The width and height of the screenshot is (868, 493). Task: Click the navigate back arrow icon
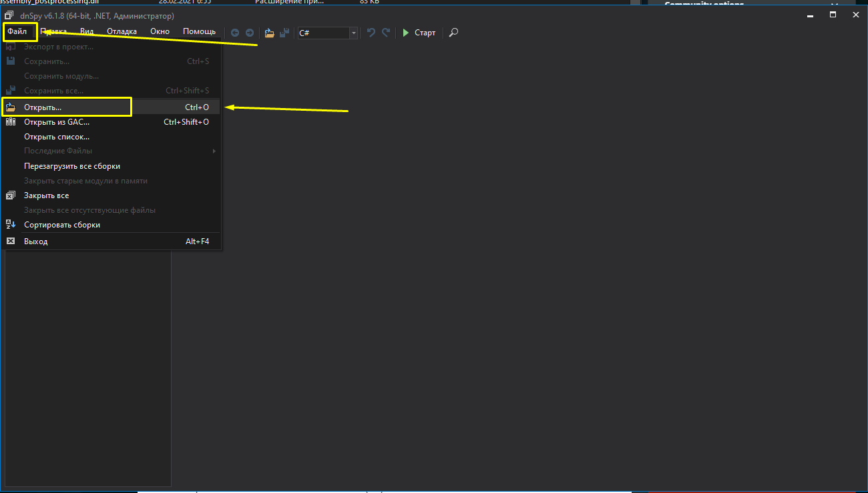pos(235,33)
